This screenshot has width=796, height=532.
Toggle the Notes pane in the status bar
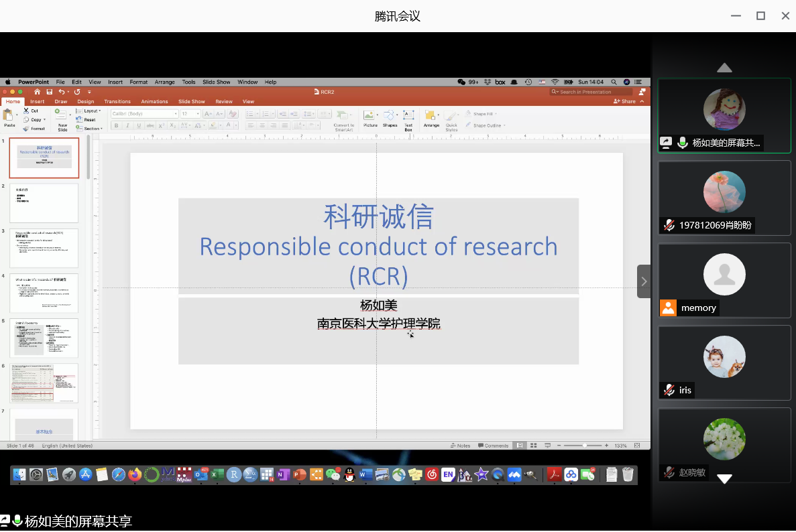[461, 446]
